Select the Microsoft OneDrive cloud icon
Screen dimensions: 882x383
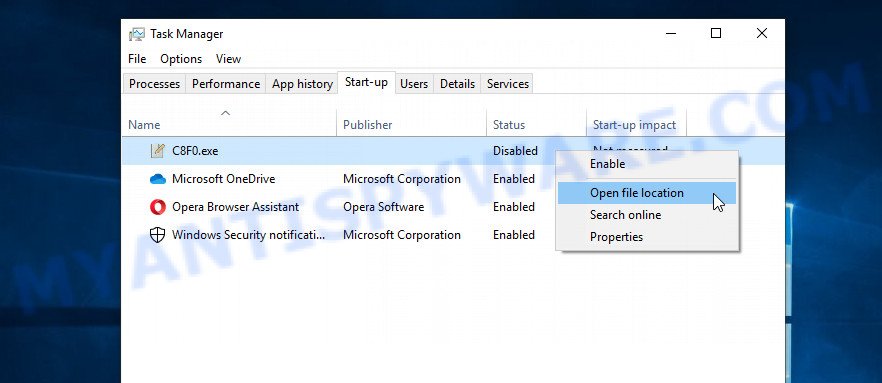(x=158, y=179)
